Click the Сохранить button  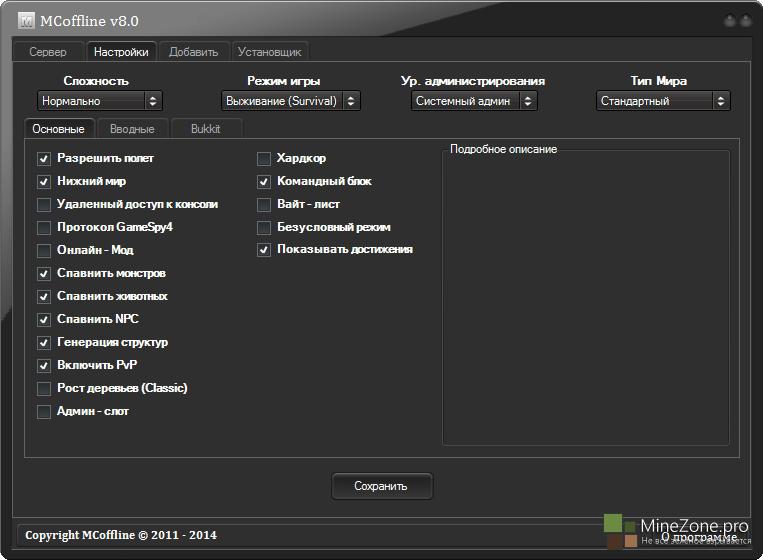click(381, 487)
